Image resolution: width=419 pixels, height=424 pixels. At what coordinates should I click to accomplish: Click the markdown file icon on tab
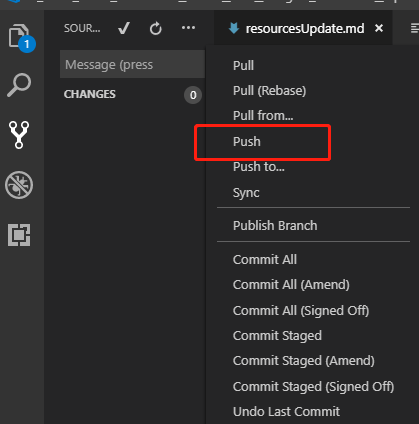pos(234,28)
